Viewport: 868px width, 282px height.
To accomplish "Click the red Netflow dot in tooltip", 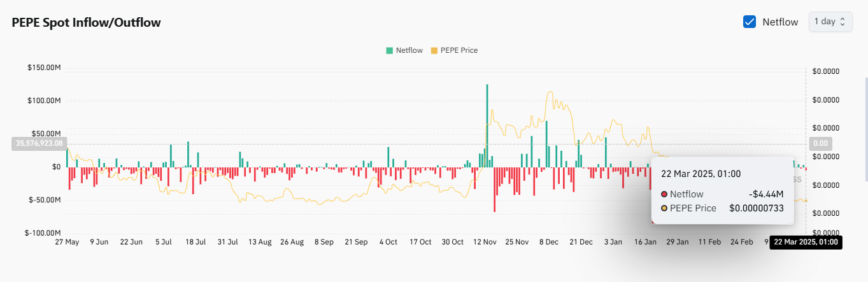I will click(x=664, y=194).
